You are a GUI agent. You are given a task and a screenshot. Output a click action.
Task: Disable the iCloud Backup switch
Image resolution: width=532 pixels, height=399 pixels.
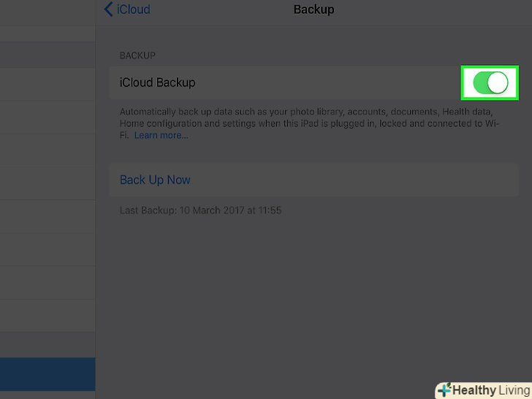490,83
